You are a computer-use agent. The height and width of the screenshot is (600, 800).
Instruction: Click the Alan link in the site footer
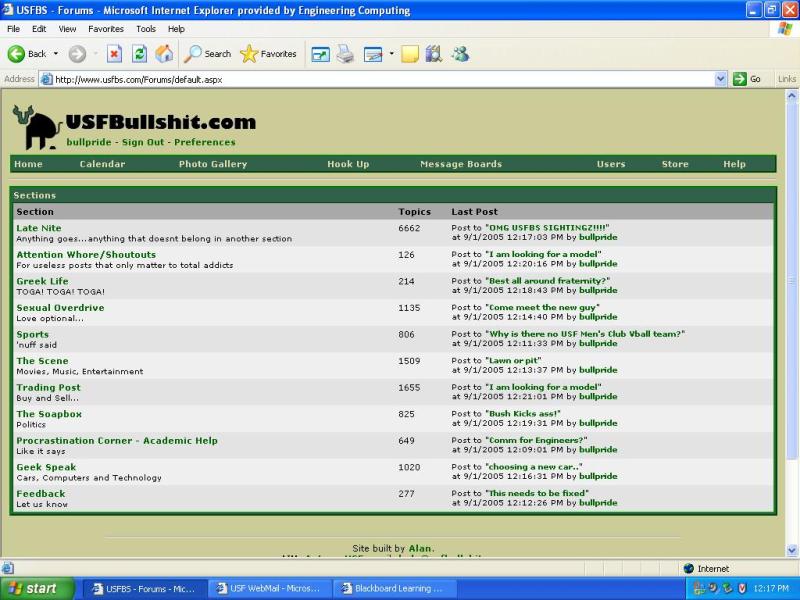coord(420,548)
